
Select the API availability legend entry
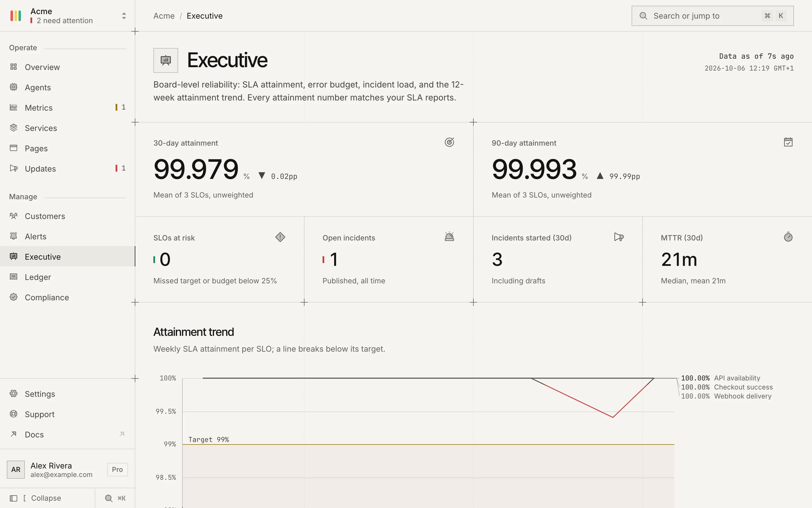[x=720, y=378]
